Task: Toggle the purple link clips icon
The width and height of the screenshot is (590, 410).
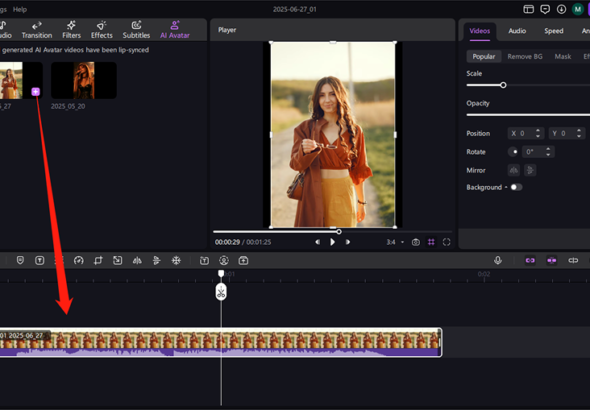Action: coord(530,260)
